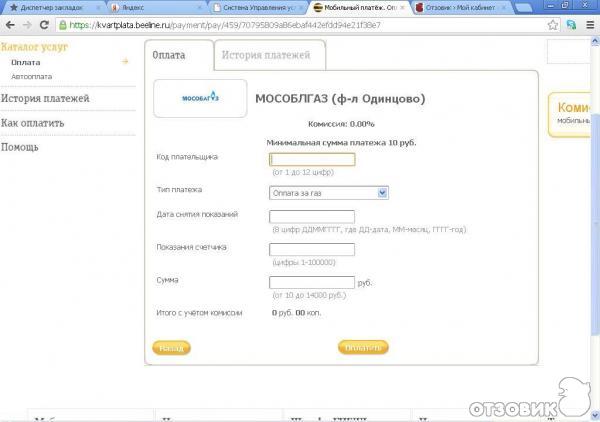Screen dimensions: 600x422
Task: Reload the page with the refresh icon
Action: pyautogui.click(x=45, y=26)
